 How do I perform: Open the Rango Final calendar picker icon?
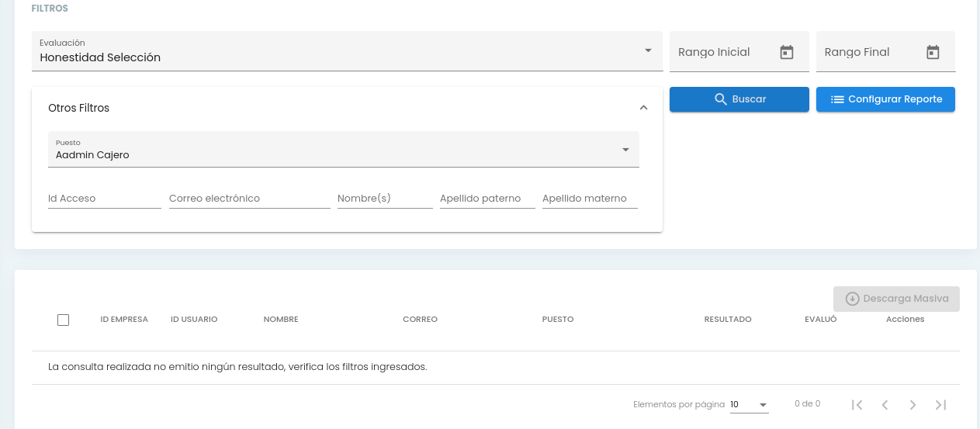(933, 53)
